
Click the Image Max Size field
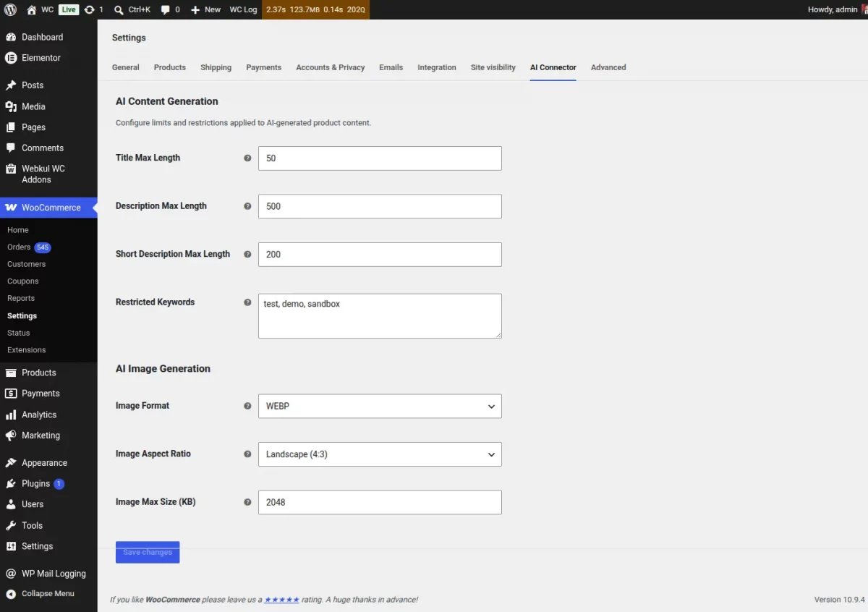pos(380,502)
